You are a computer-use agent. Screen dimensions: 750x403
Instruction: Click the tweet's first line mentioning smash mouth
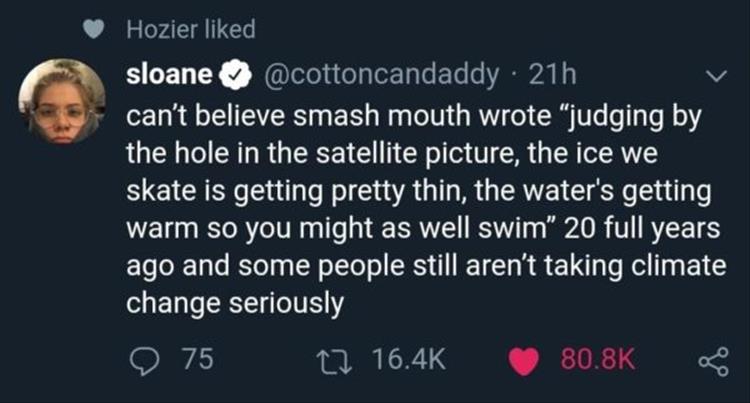pos(404,119)
